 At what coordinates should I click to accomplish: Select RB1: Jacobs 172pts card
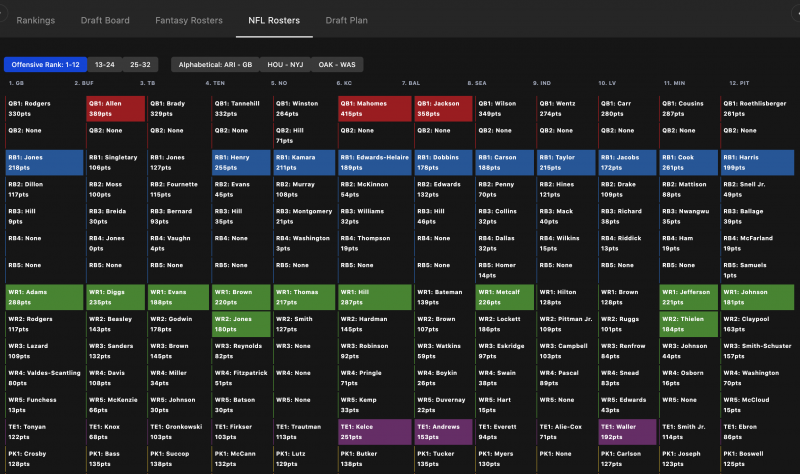tap(628, 163)
